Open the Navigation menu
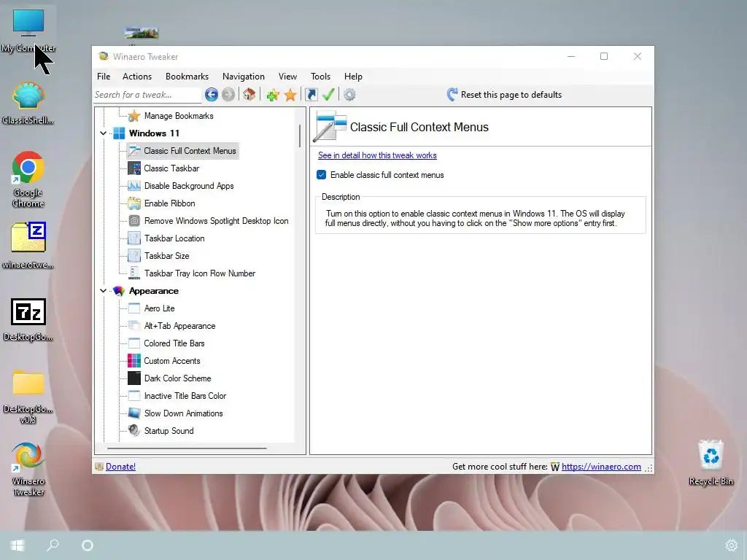 pos(244,76)
